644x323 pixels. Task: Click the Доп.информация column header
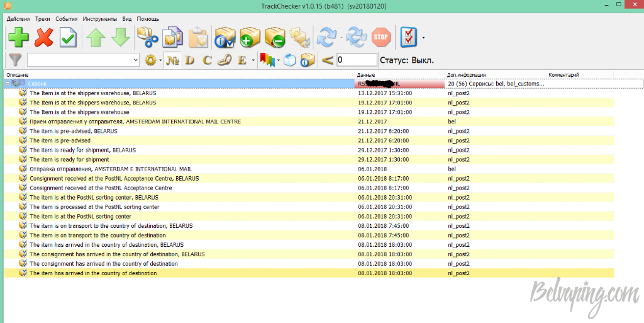click(496, 75)
